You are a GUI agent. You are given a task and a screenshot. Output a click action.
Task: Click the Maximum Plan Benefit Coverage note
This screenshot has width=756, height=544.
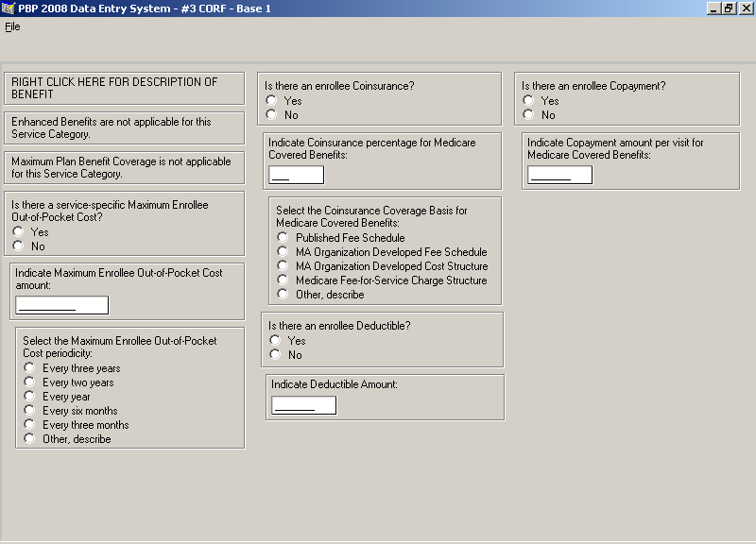point(125,168)
